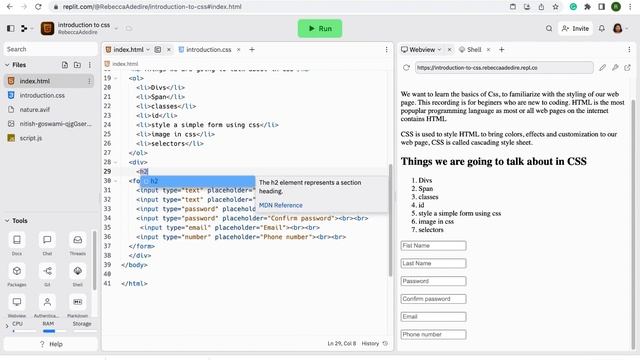Refresh the webview preview
Image resolution: width=640 pixels, height=360 pixels.
406,68
